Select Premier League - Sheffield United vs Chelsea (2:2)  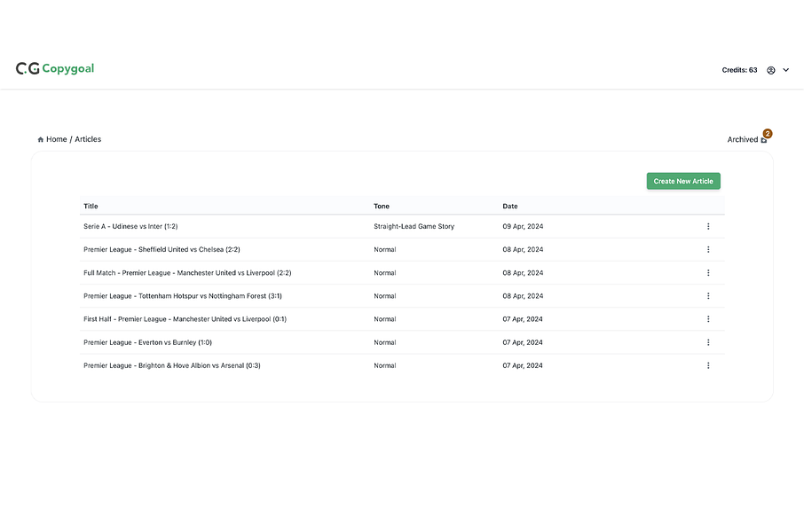(x=162, y=250)
